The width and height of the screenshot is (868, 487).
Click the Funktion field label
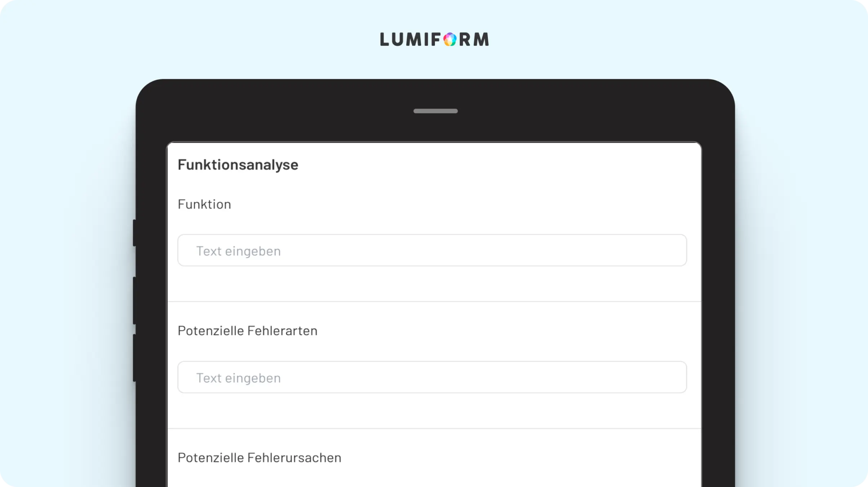[204, 204]
